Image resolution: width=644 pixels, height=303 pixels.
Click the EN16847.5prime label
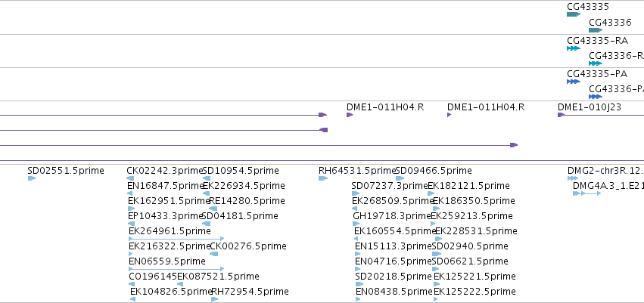(166, 186)
